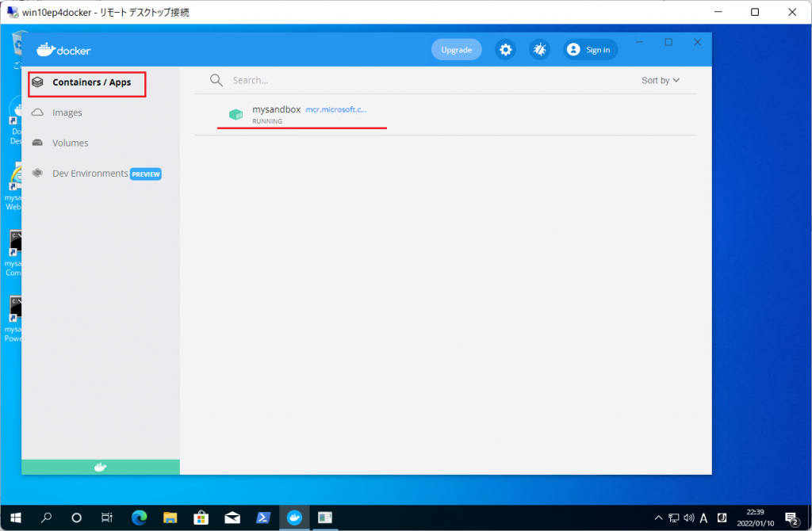Click Docker Desktop taskbar icon
812x531 pixels.
(x=294, y=518)
